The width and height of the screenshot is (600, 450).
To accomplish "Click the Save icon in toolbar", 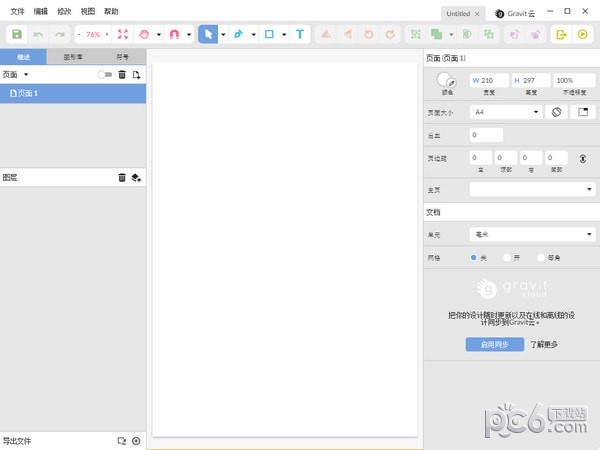I will pos(17,34).
